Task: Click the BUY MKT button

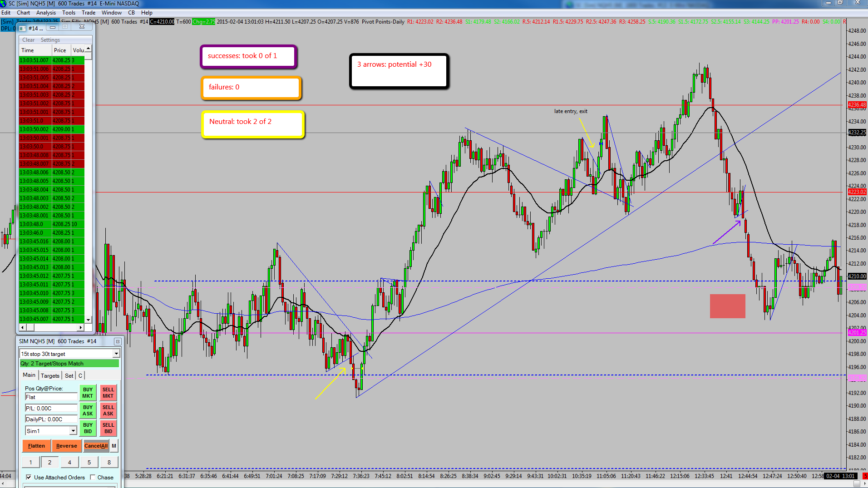Action: pos(88,393)
